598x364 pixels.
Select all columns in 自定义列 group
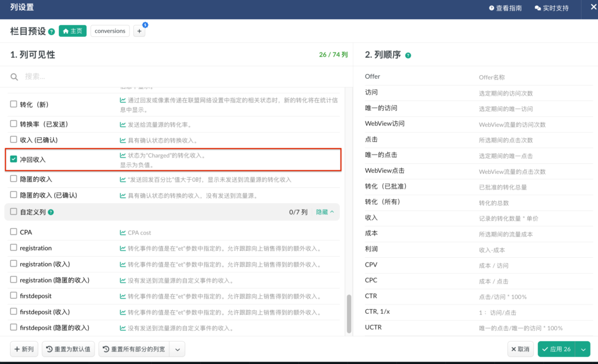click(x=14, y=212)
